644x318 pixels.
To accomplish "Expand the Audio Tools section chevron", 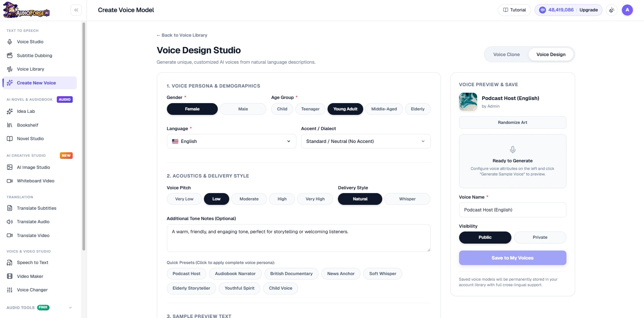I will (70, 308).
